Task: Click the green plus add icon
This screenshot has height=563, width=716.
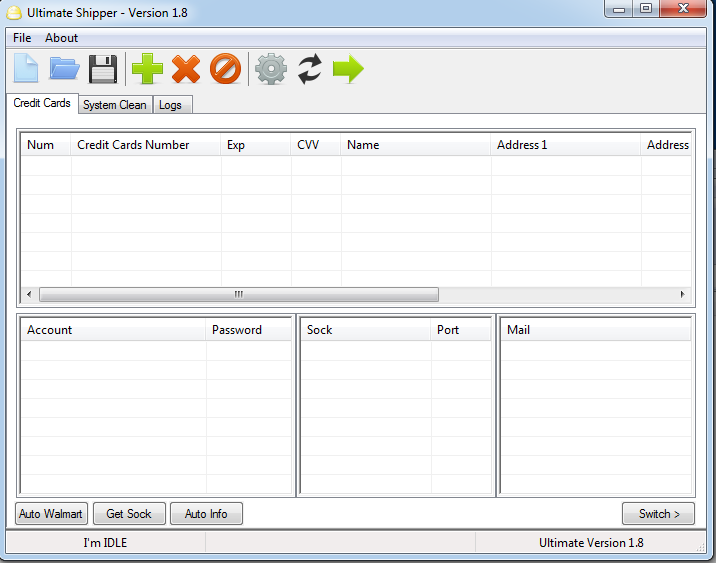Action: point(147,69)
